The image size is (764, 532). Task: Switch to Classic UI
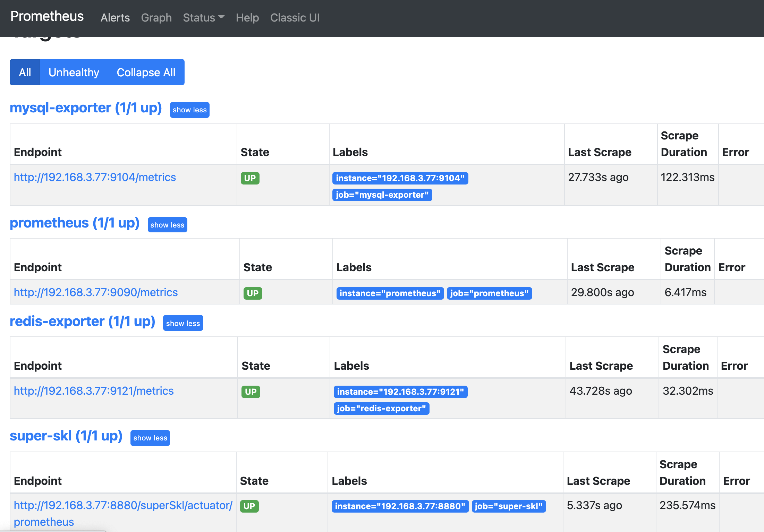click(x=295, y=18)
